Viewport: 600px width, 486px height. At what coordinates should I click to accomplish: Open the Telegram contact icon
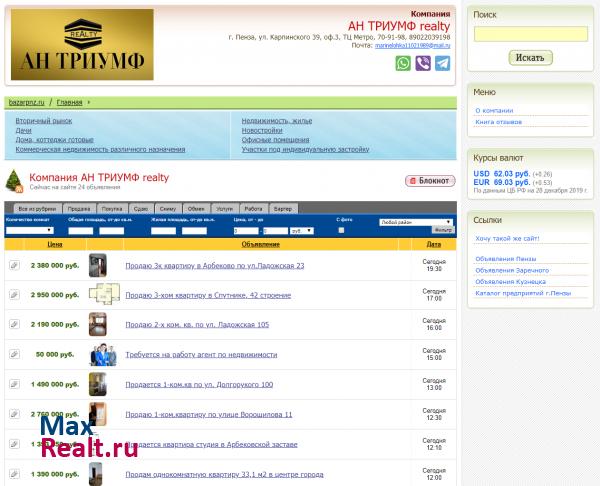click(442, 63)
